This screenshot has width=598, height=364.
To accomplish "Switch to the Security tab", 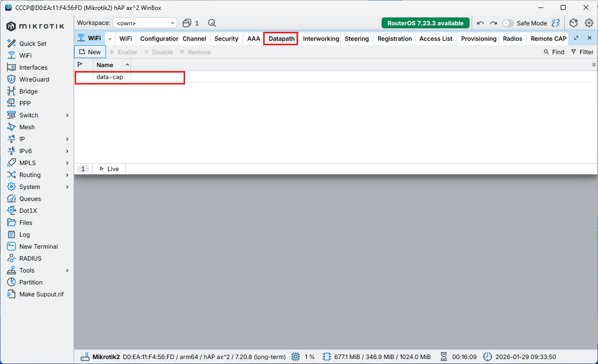I will click(x=226, y=38).
